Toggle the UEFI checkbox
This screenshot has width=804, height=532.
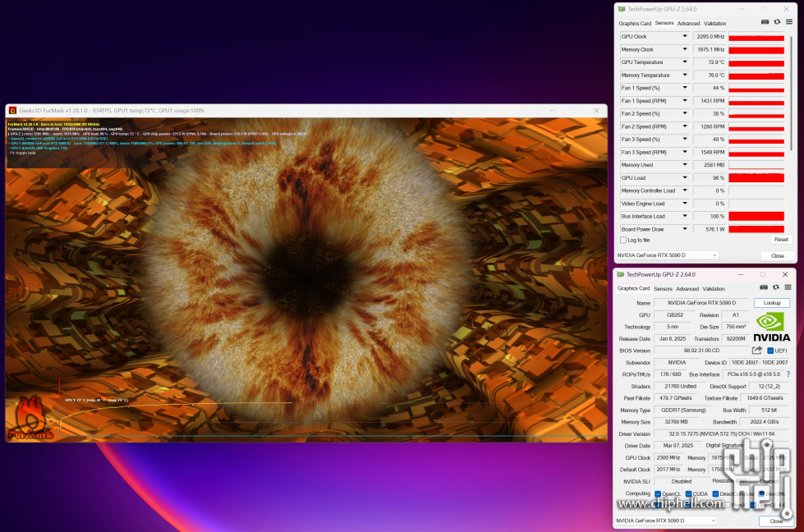tap(770, 351)
